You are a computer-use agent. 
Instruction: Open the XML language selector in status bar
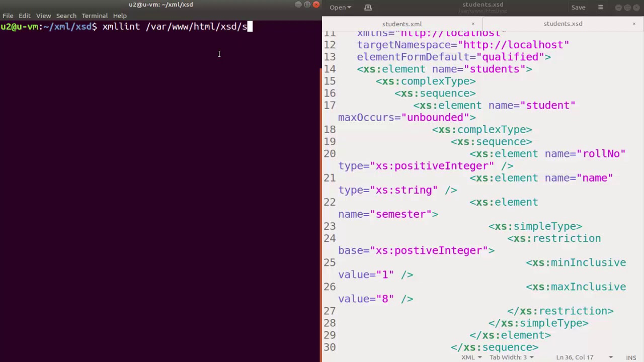coord(471,357)
